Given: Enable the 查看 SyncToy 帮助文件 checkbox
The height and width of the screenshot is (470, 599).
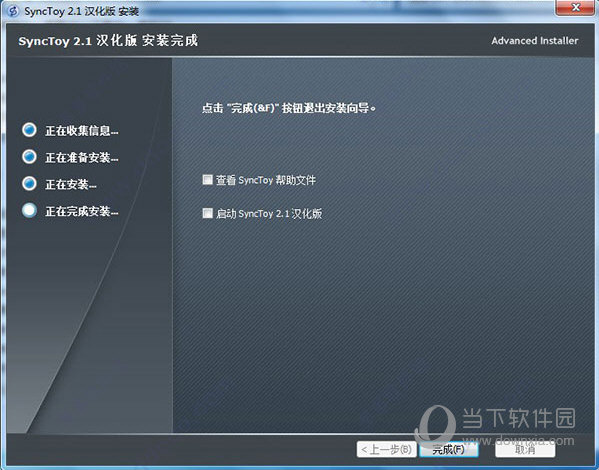Looking at the screenshot, I should [x=207, y=180].
